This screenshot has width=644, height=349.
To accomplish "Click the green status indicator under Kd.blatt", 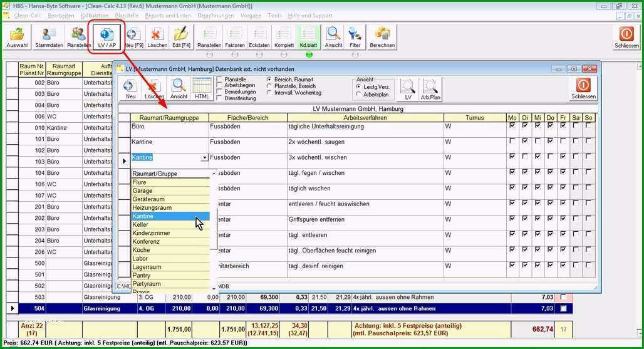I will click(x=309, y=54).
